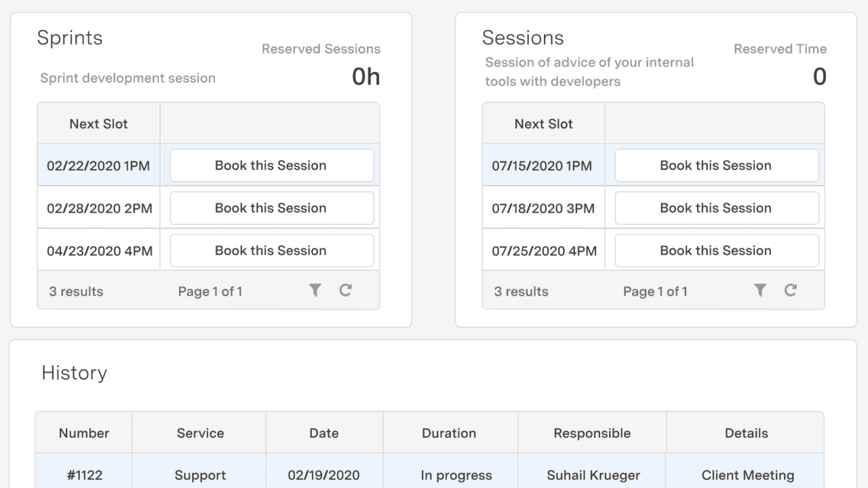Book the 04/23/2020 4PM sprint session
The height and width of the screenshot is (488, 868).
tap(271, 251)
